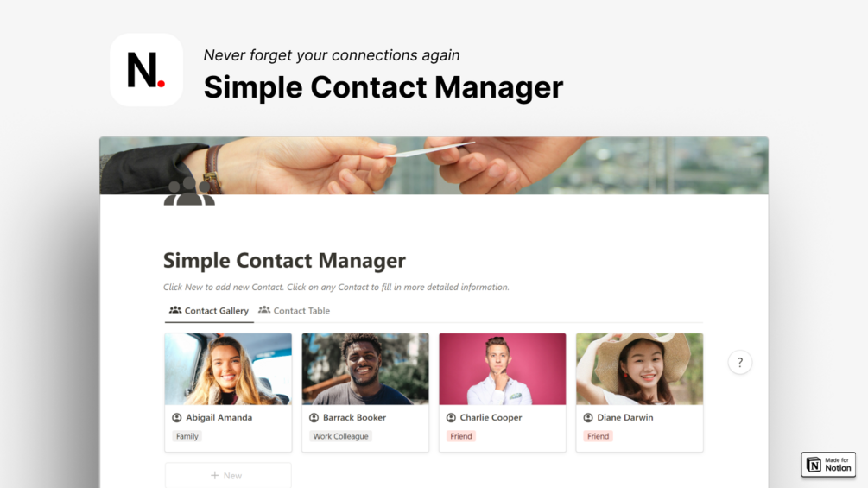868x488 pixels.
Task: Open Barrack Booker's photo thumbnail
Action: (x=365, y=369)
